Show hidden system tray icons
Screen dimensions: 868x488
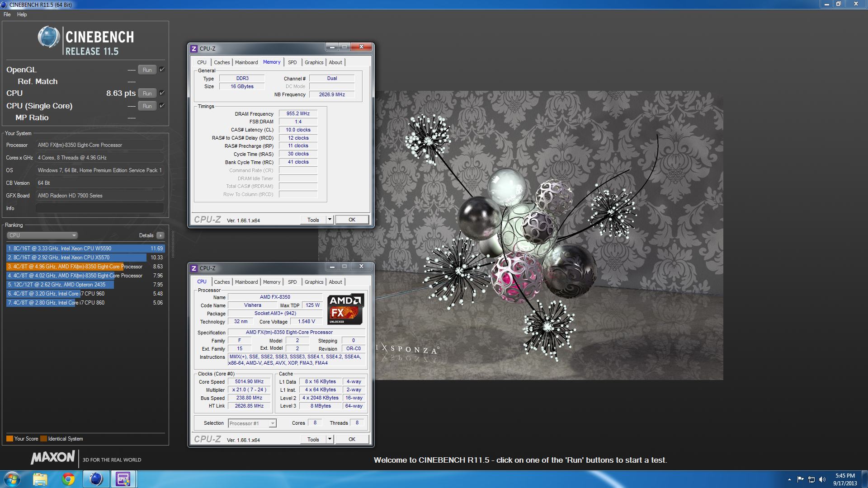click(789, 479)
